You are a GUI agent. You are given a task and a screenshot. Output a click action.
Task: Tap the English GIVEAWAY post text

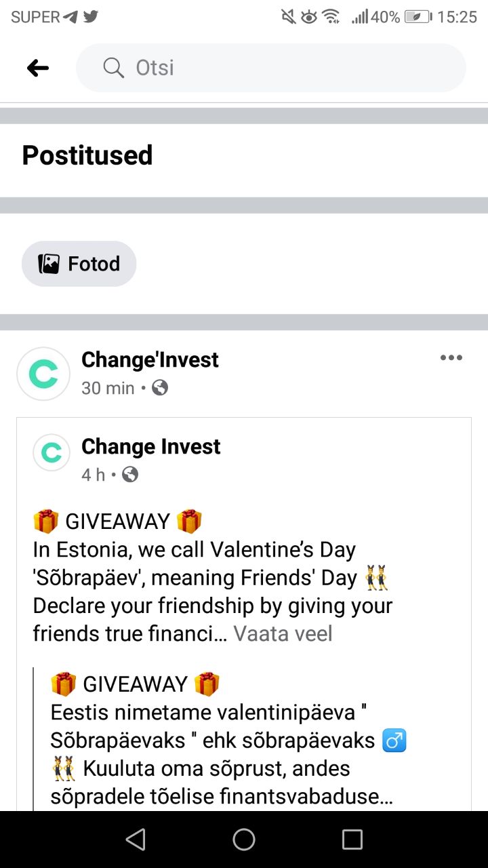pyautogui.click(x=203, y=576)
